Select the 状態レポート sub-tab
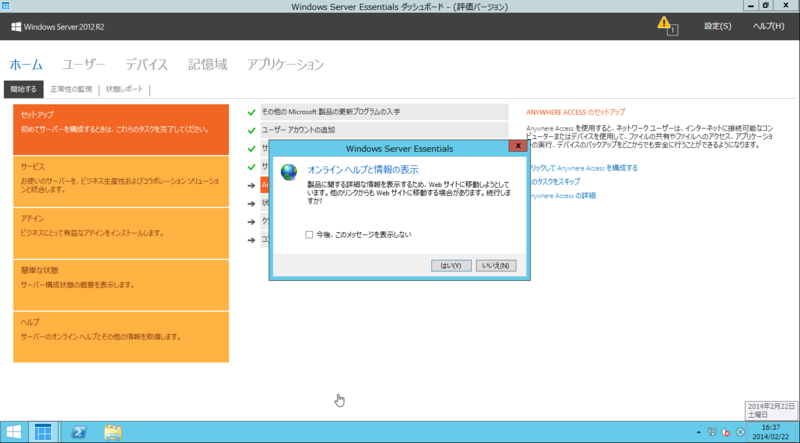Screen dimensions: 800x443 click(124, 89)
